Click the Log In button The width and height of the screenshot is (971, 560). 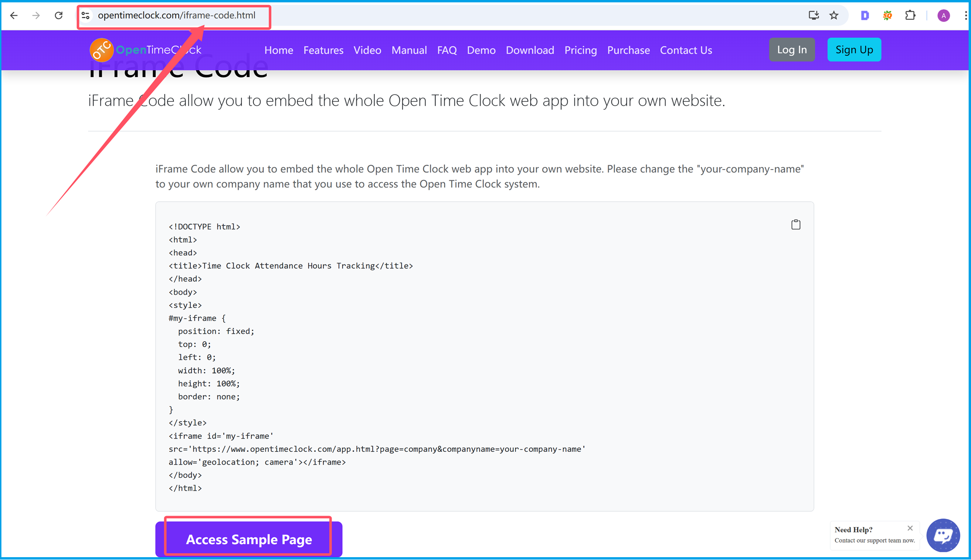791,50
